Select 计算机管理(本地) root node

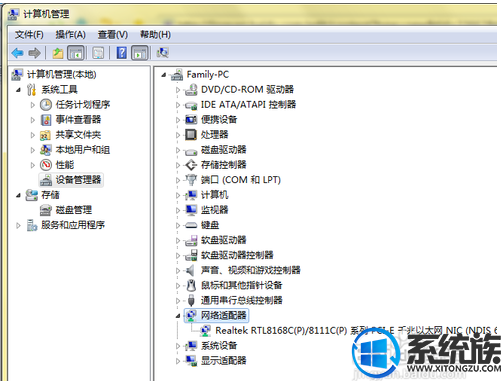[x=62, y=74]
